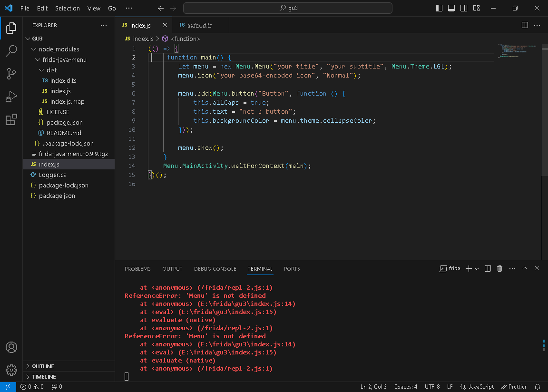Click the code minimap preview
The image size is (548, 392).
tap(518, 51)
